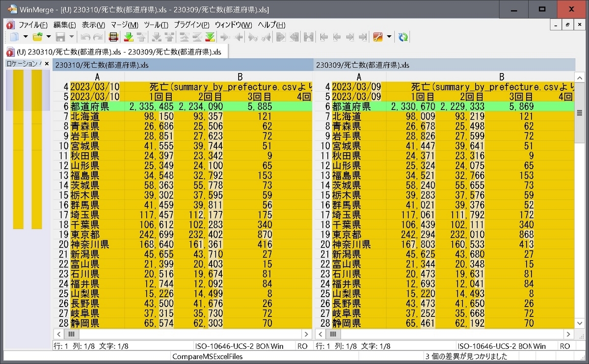This screenshot has width=589, height=364.
Task: Click the right pane RO status indicator
Action: [x=565, y=346]
